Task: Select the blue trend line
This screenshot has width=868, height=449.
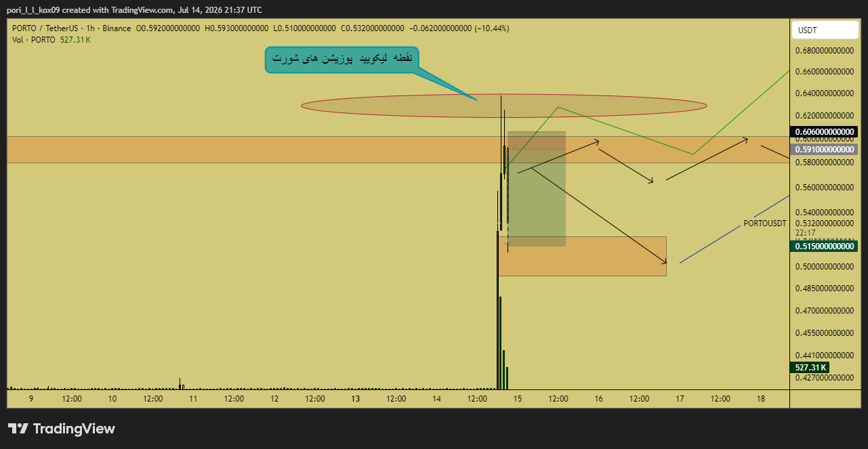Action: [735, 229]
